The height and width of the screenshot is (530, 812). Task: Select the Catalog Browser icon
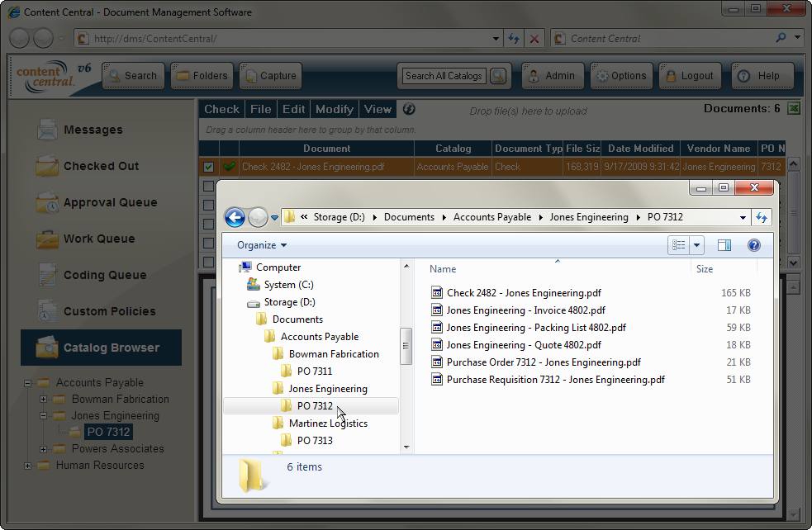46,348
